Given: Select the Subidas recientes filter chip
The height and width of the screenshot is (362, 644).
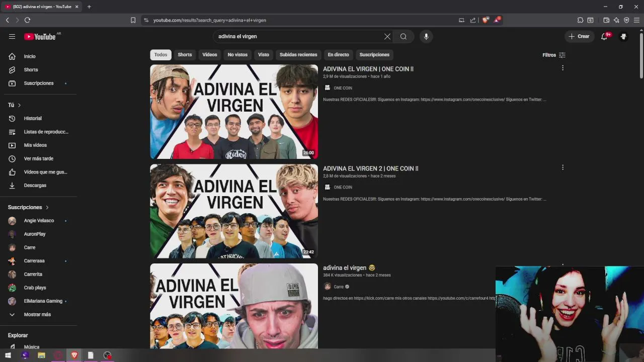Looking at the screenshot, I should click(x=298, y=55).
